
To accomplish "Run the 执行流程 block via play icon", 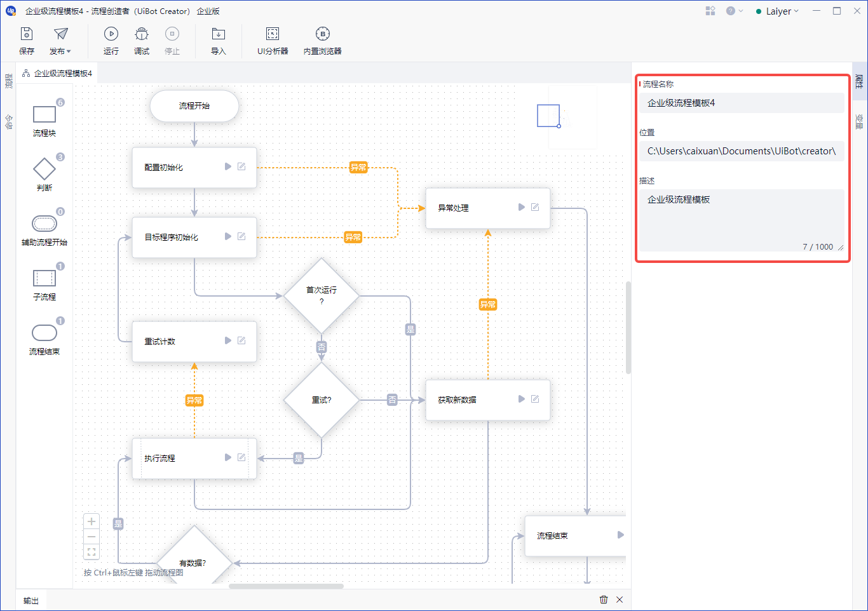I will click(228, 457).
